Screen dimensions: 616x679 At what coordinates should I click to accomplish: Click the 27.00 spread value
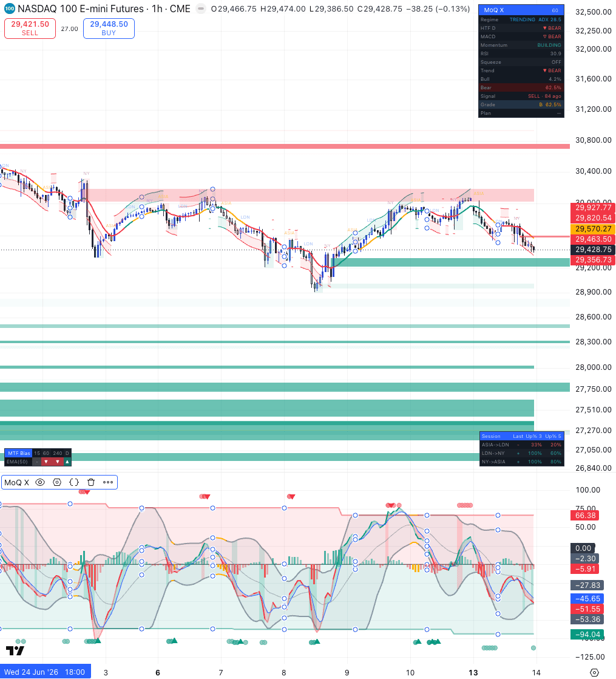(x=69, y=29)
